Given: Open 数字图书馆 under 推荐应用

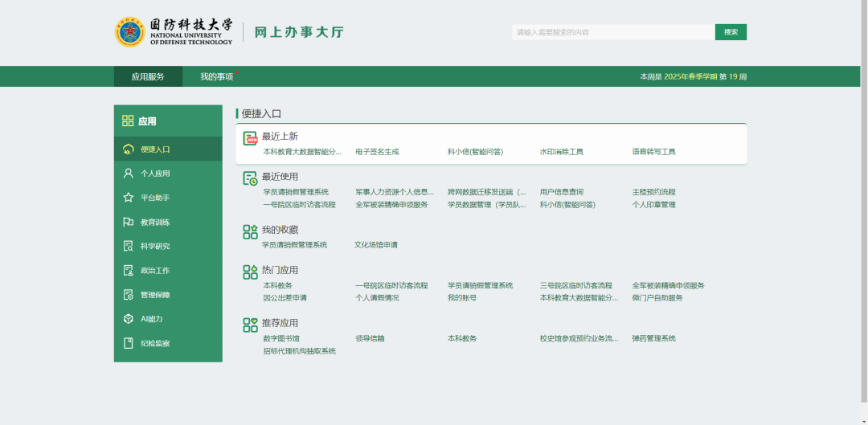Looking at the screenshot, I should (x=281, y=338).
